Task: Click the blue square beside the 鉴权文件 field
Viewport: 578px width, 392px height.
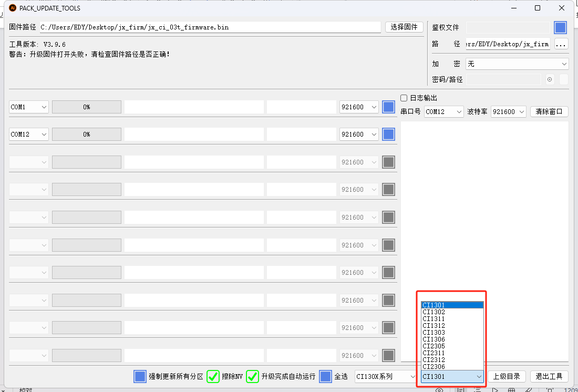Action: tap(561, 28)
